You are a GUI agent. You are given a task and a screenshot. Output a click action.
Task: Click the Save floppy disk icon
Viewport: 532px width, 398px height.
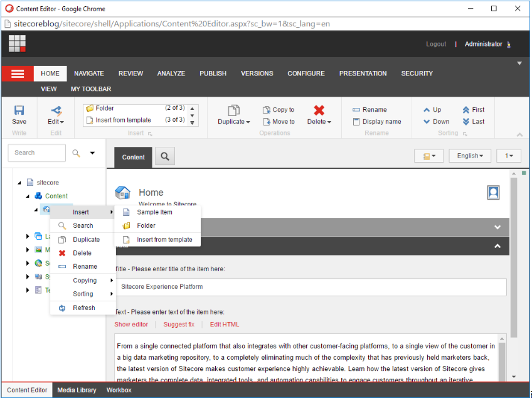pyautogui.click(x=19, y=110)
